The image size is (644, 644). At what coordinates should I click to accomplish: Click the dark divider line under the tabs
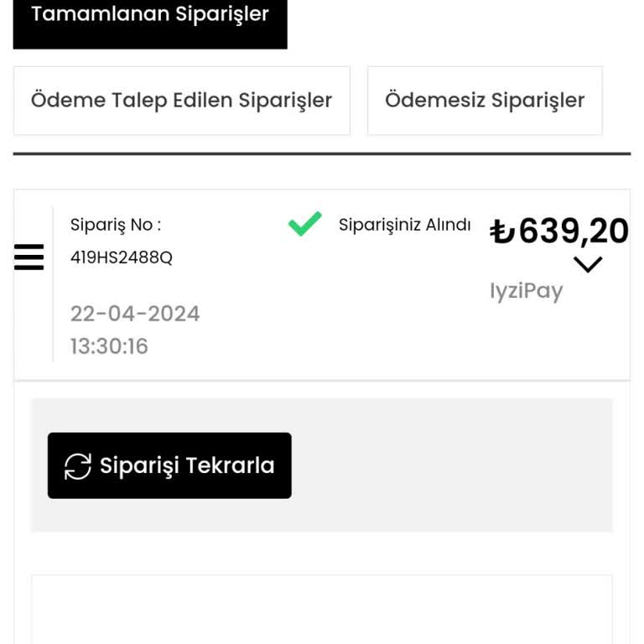click(322, 153)
